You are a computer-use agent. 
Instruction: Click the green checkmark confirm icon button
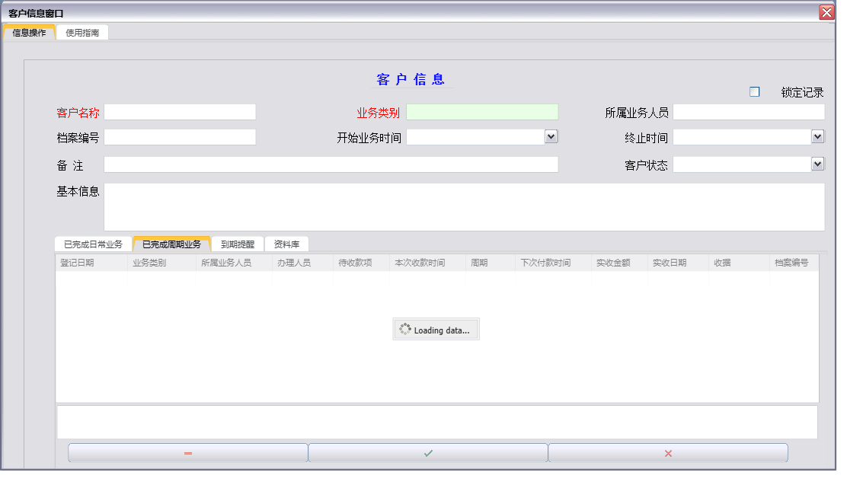coord(427,452)
